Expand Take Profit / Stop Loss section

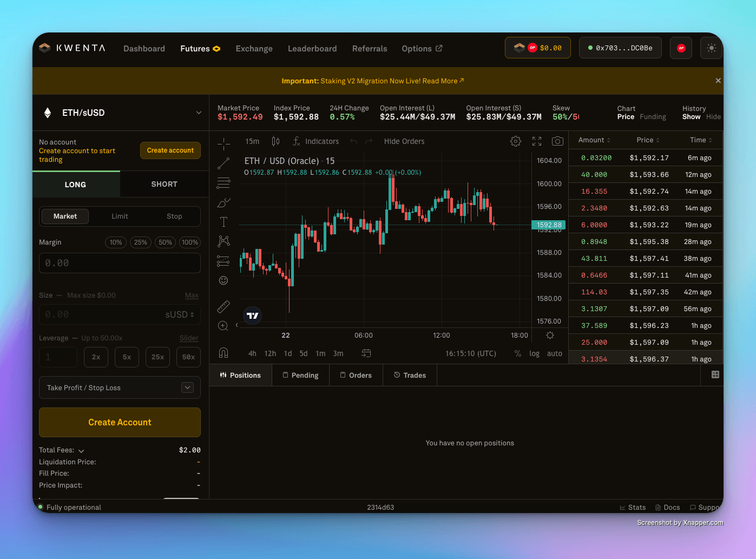[x=120, y=387]
